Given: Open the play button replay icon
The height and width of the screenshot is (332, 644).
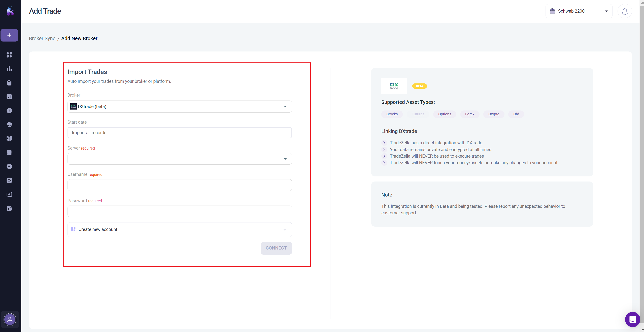Looking at the screenshot, I should coord(9,166).
